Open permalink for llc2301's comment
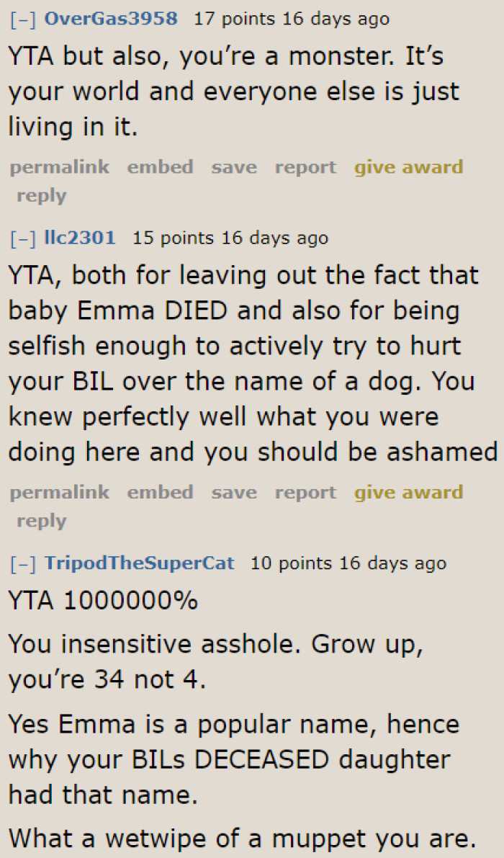The image size is (504, 858). pyautogui.click(x=60, y=493)
